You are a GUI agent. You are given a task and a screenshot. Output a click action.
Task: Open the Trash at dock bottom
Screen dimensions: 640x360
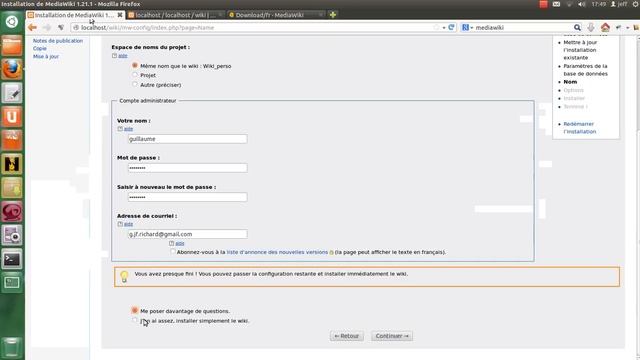coord(11,347)
